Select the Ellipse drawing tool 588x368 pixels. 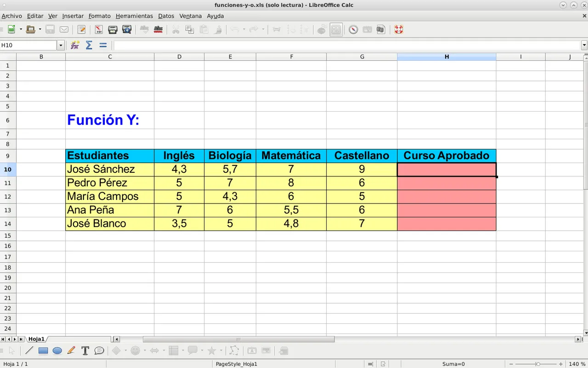tap(57, 351)
